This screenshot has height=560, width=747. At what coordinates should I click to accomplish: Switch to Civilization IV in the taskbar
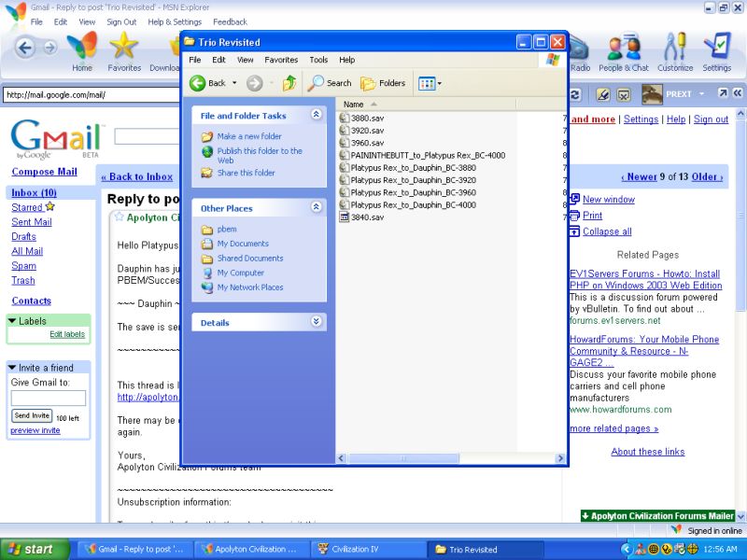tap(368, 549)
